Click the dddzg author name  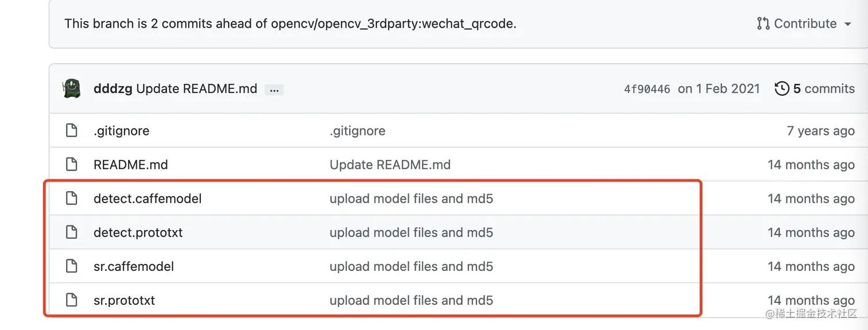pyautogui.click(x=113, y=89)
